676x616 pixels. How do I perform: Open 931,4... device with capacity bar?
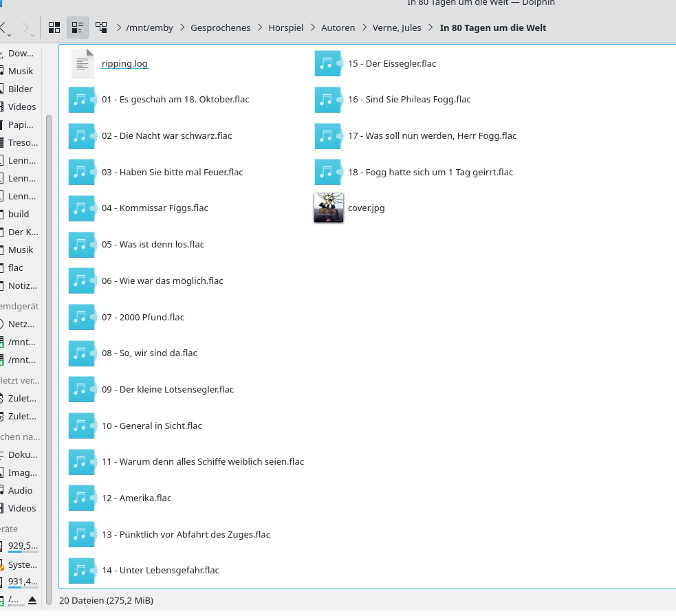20,582
